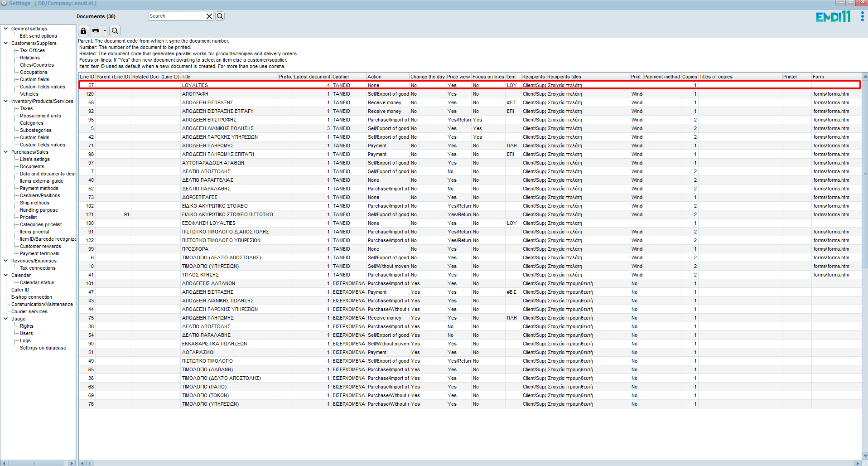
Task: Collapse the General settings tree node
Action: (x=6, y=29)
